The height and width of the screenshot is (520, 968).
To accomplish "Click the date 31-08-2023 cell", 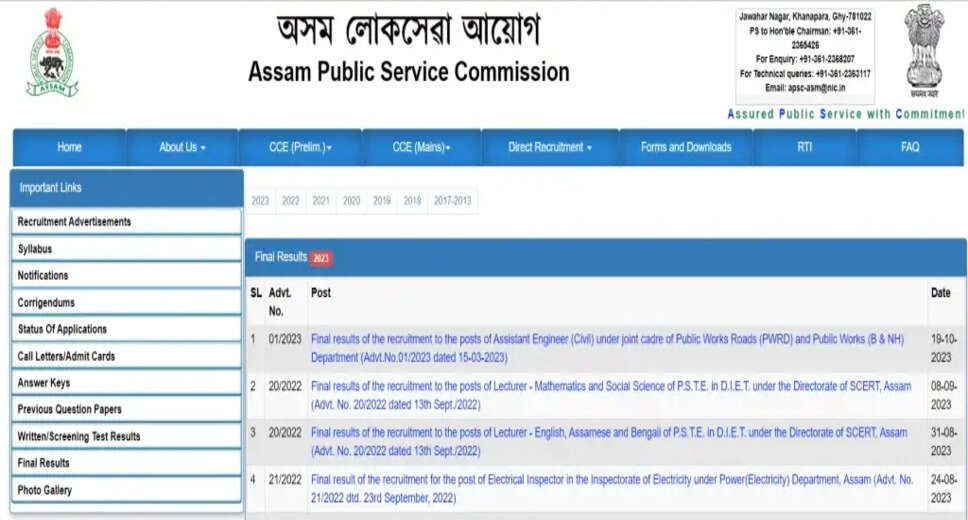I will tap(944, 442).
